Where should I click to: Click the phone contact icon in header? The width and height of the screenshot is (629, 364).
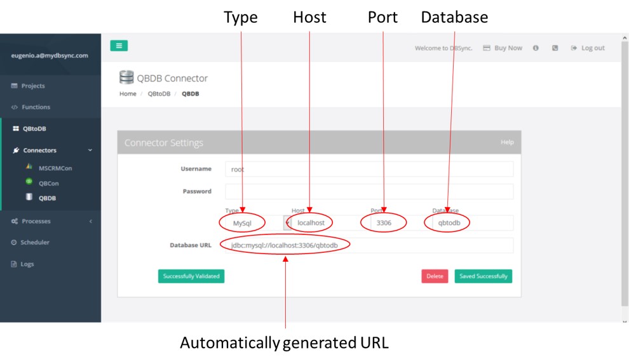tap(555, 48)
